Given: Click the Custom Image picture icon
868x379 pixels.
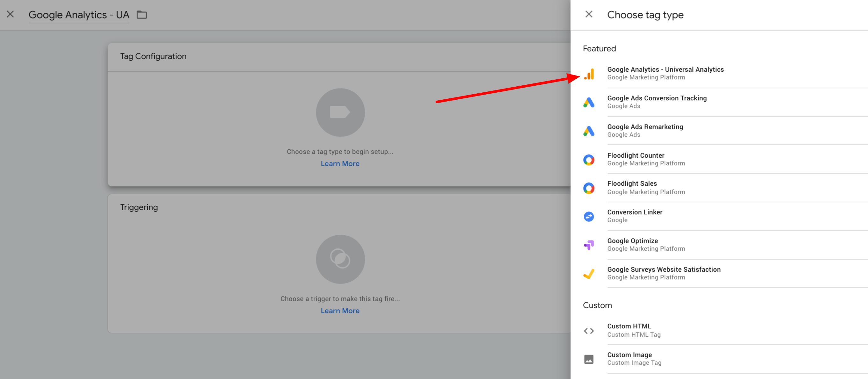Looking at the screenshot, I should (589, 359).
